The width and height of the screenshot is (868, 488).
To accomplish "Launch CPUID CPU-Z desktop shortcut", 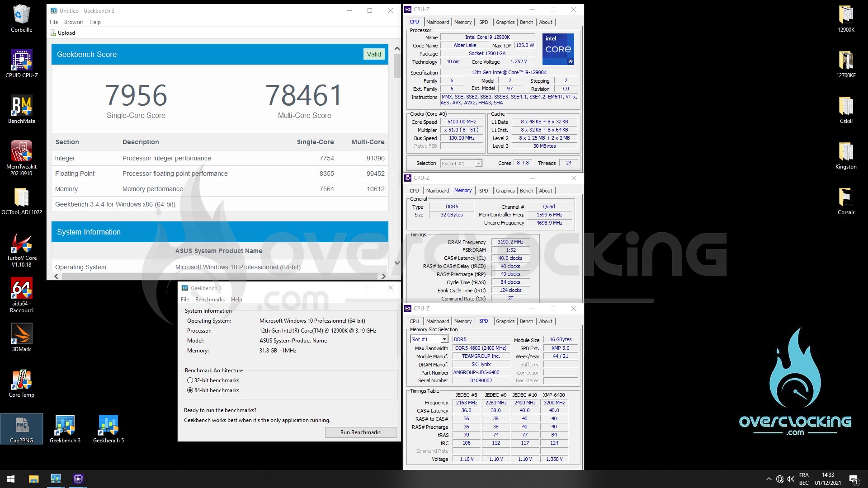I will (21, 64).
